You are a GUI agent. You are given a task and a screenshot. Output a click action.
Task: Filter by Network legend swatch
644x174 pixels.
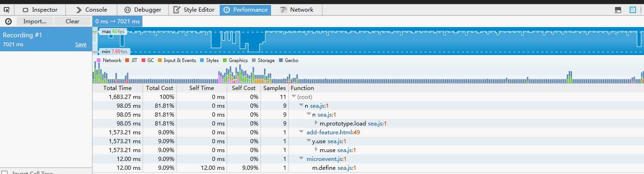(x=99, y=61)
